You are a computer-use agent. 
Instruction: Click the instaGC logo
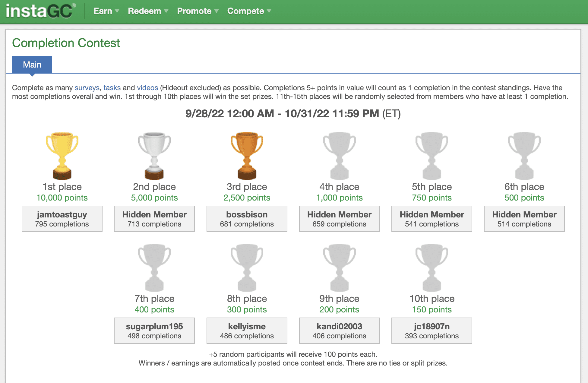[41, 11]
